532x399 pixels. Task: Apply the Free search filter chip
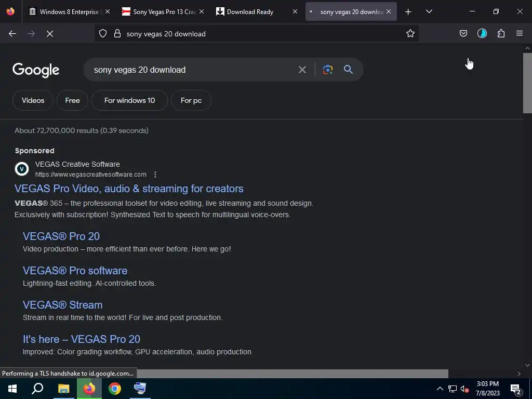point(72,100)
